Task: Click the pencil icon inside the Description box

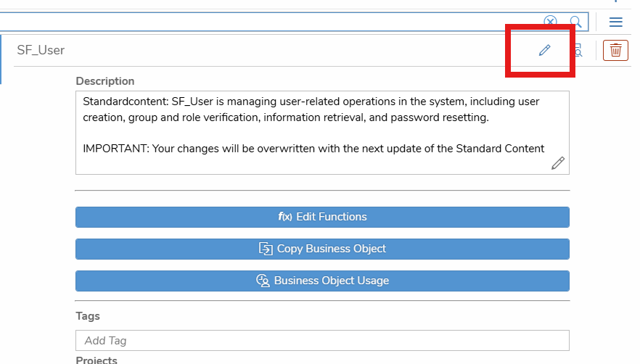Action: click(557, 163)
